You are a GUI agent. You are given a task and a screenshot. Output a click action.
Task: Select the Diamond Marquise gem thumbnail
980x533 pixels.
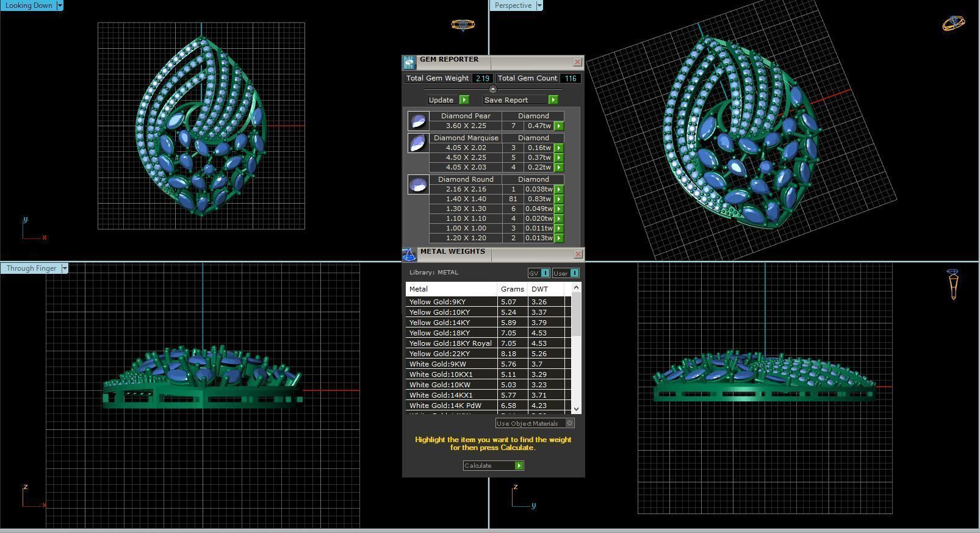pos(418,143)
